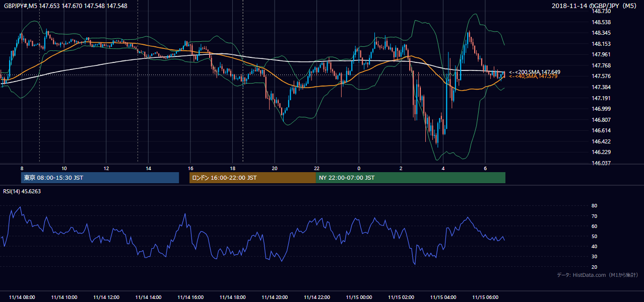Screen dimensions: 644x302
Task: Click the 11/14 10:00 time axis label
Action: point(64,297)
